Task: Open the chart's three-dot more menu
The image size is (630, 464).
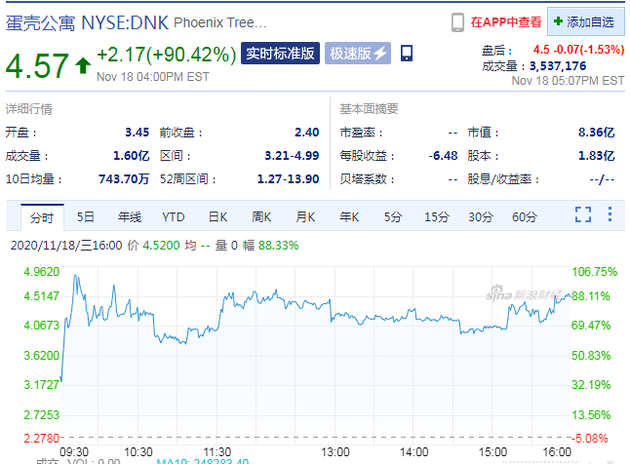Action: [x=610, y=214]
